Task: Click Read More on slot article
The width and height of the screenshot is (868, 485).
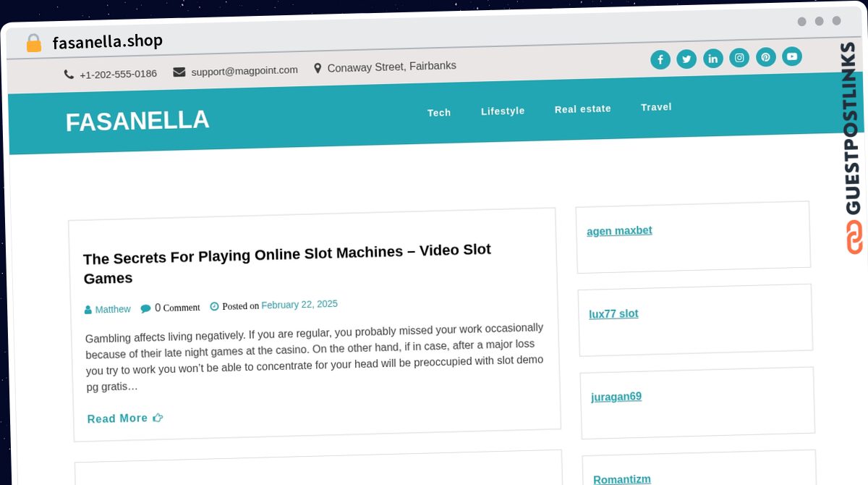Action: (125, 418)
